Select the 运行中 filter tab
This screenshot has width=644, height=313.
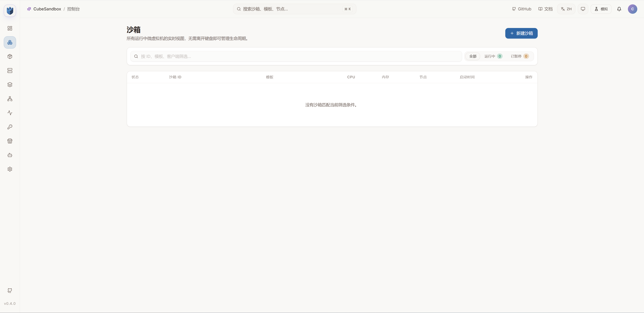pyautogui.click(x=493, y=56)
